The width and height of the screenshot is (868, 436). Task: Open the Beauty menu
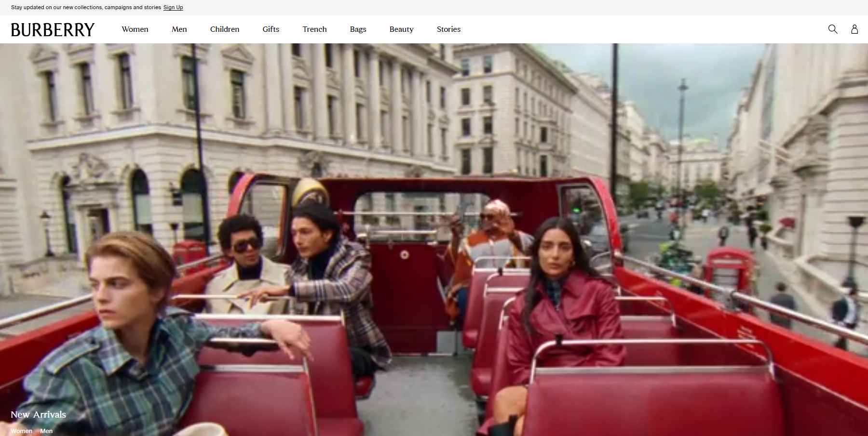tap(401, 29)
